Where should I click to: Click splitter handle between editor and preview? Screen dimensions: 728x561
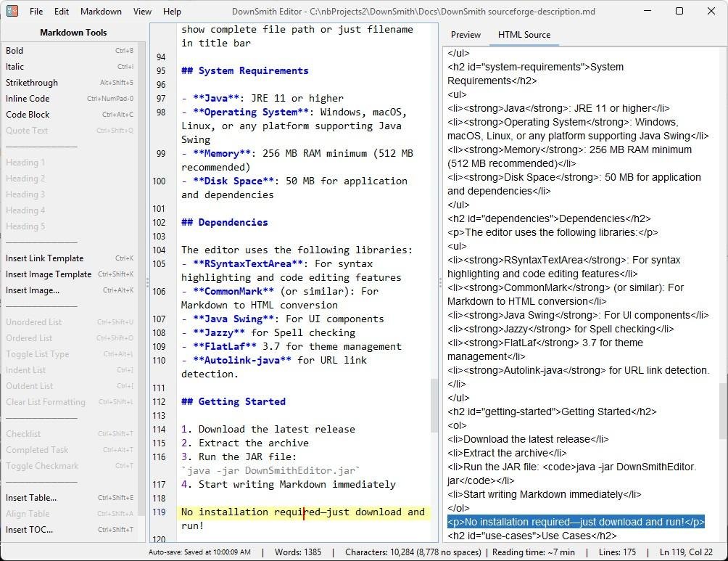click(x=440, y=282)
